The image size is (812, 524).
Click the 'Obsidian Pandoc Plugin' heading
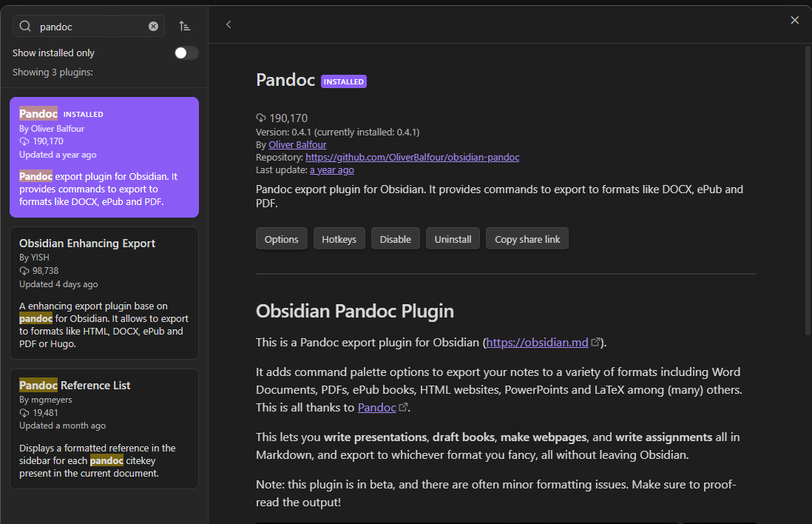pyautogui.click(x=355, y=311)
